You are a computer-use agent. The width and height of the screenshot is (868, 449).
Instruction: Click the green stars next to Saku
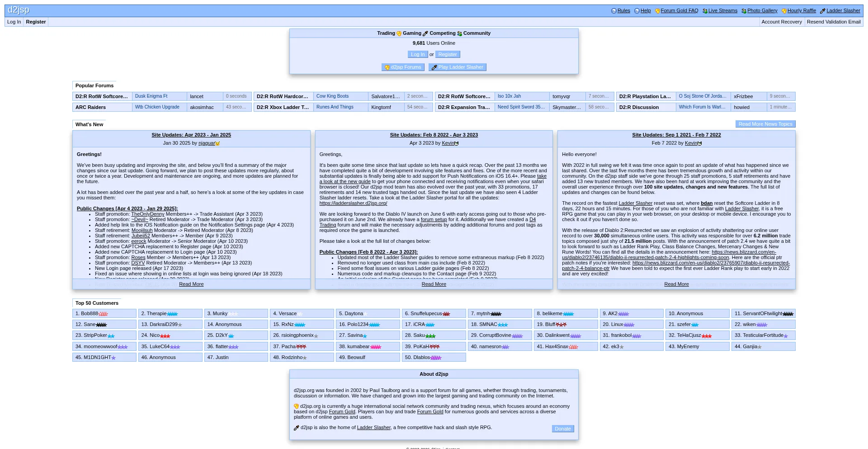(430, 336)
